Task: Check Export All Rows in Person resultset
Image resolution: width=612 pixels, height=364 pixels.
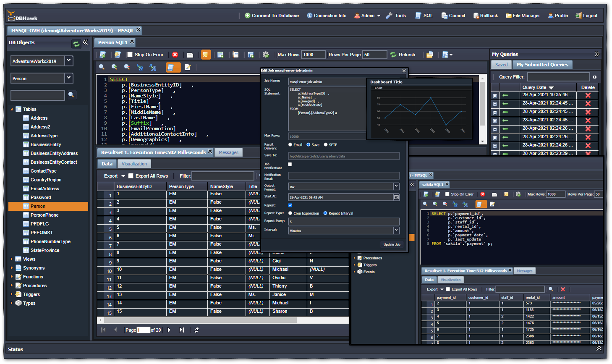Action: 131,176
